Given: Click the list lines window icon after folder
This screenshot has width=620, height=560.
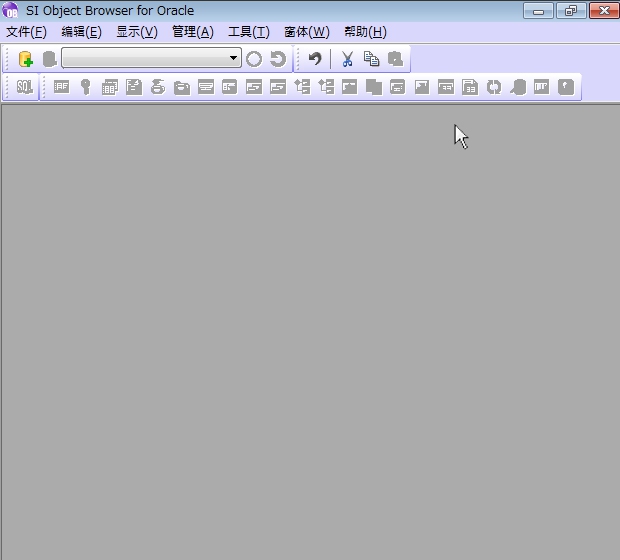Looking at the screenshot, I should [x=206, y=87].
